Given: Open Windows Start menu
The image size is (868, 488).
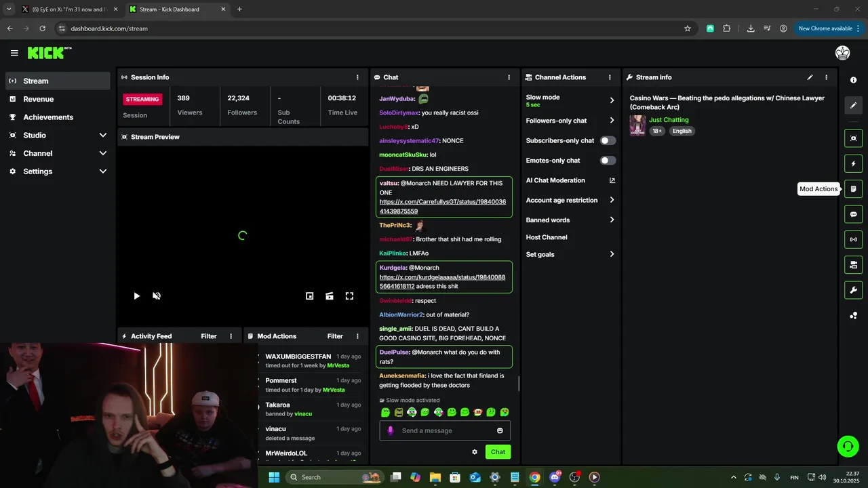Looking at the screenshot, I should pos(274,477).
